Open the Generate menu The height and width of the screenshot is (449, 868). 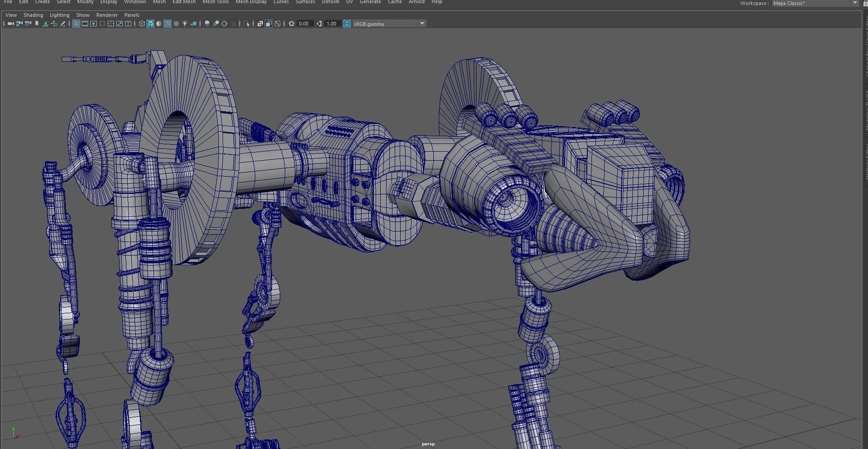coord(370,2)
